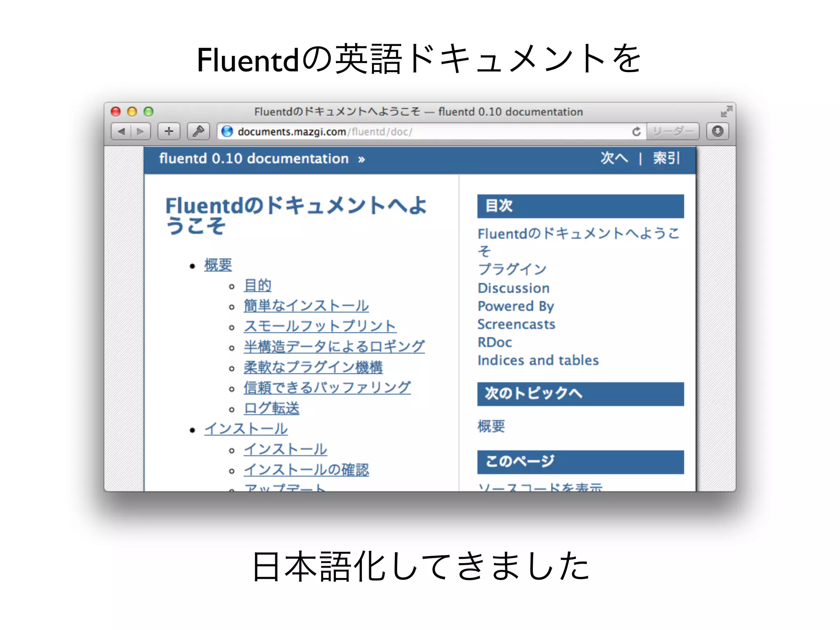This screenshot has height=630, width=840.
Task: Open the top-level インストール bullet link
Action: coord(246,429)
